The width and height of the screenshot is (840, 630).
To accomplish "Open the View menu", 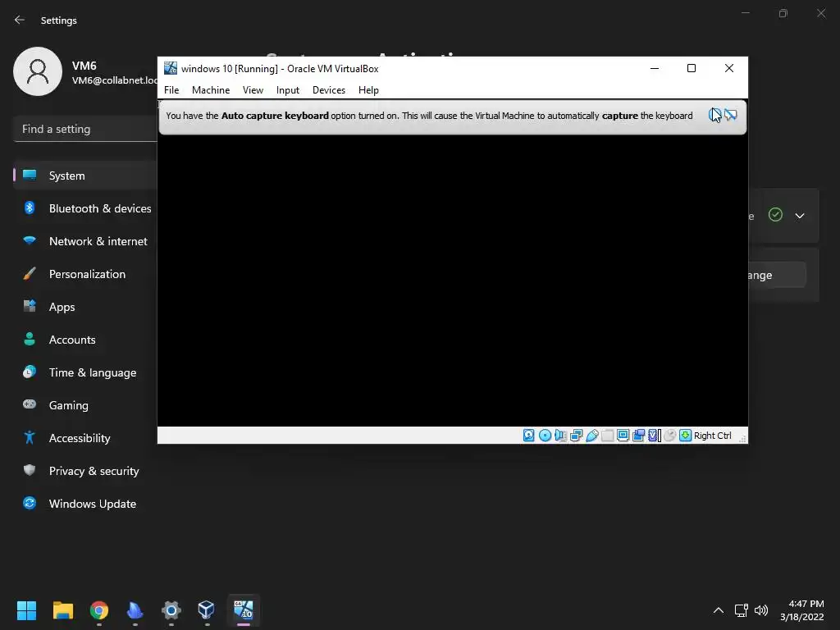I will tap(253, 90).
